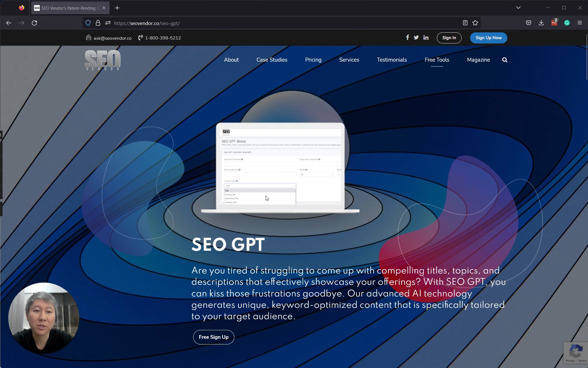
Task: Click the phone icon beside the number
Action: point(140,38)
